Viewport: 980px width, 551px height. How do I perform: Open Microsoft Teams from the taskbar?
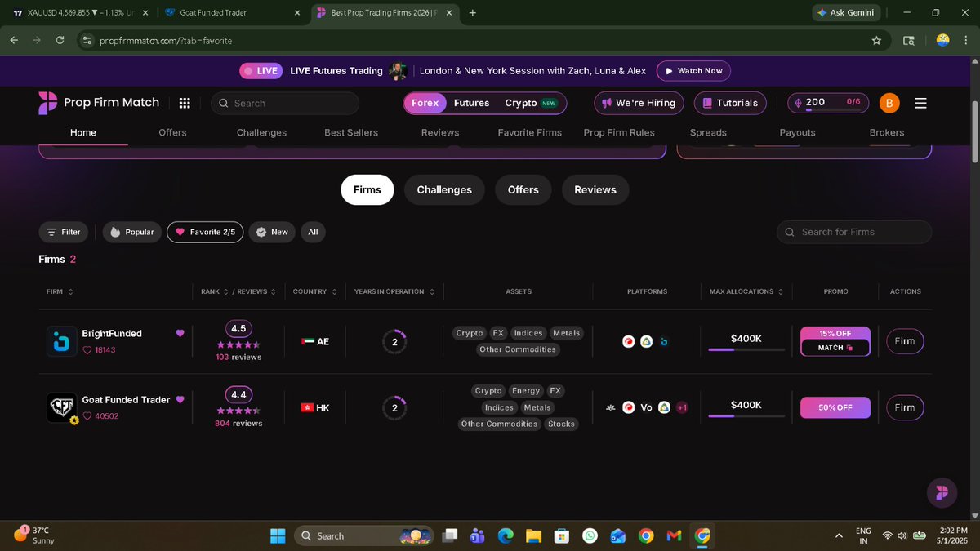point(478,535)
